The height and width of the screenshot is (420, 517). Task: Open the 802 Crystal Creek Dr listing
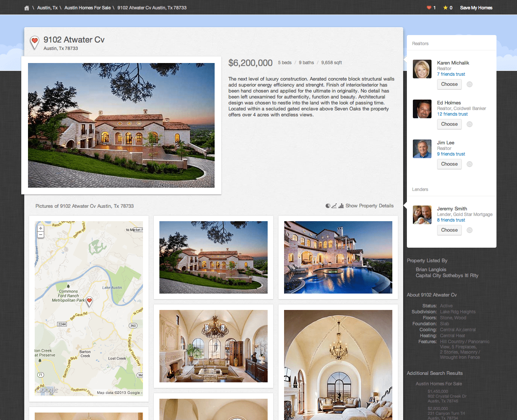coord(447,396)
